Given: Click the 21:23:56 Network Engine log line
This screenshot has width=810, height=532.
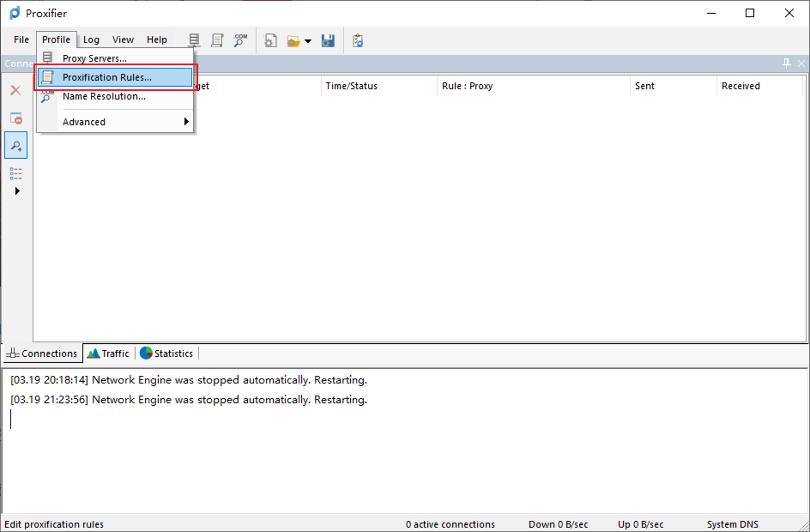Looking at the screenshot, I should click(x=189, y=400).
